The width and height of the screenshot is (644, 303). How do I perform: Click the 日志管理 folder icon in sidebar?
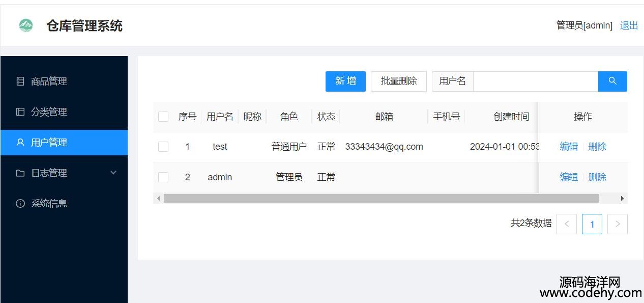[x=20, y=173]
